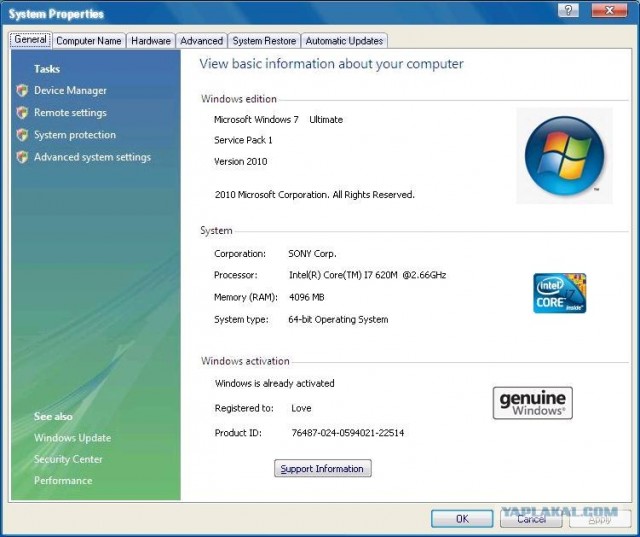Open System protection link
Image resolution: width=640 pixels, height=537 pixels.
click(x=75, y=135)
